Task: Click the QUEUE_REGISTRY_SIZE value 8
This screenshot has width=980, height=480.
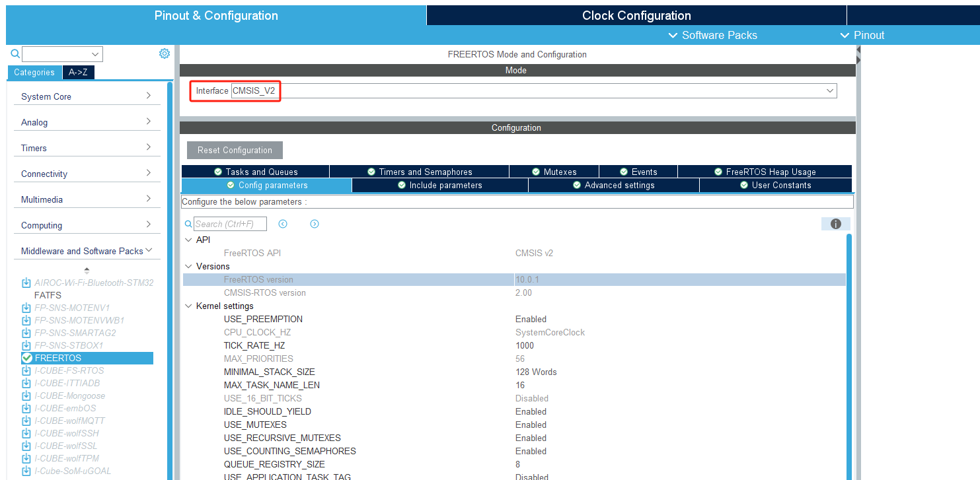Action: coord(518,464)
